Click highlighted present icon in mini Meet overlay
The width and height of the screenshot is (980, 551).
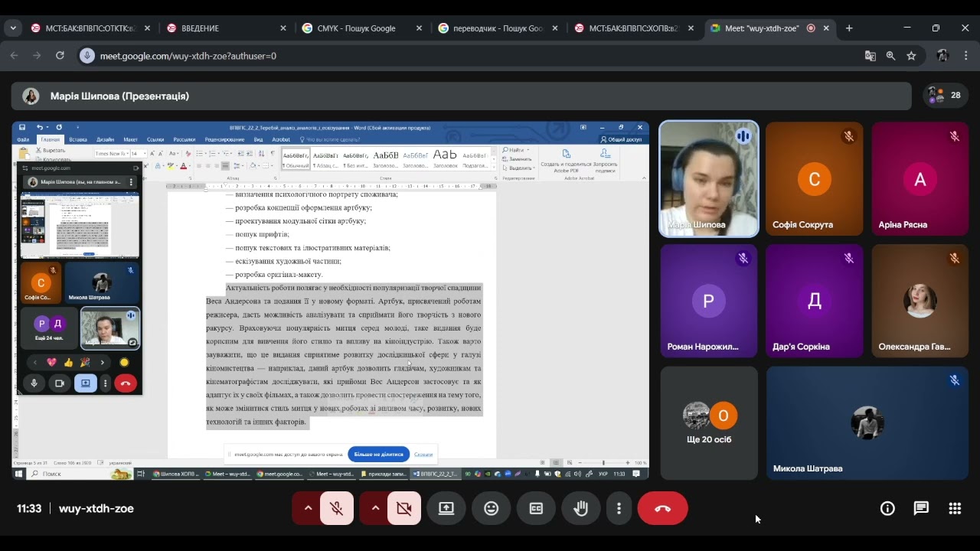tap(85, 383)
